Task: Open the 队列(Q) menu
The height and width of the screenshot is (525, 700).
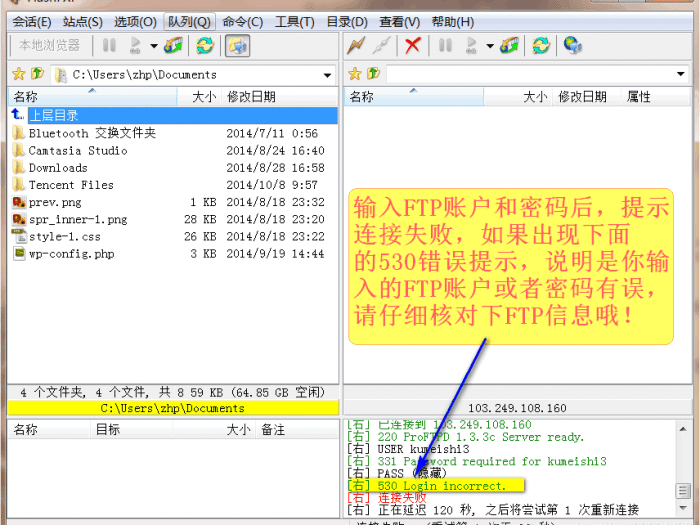Action: coord(189,21)
